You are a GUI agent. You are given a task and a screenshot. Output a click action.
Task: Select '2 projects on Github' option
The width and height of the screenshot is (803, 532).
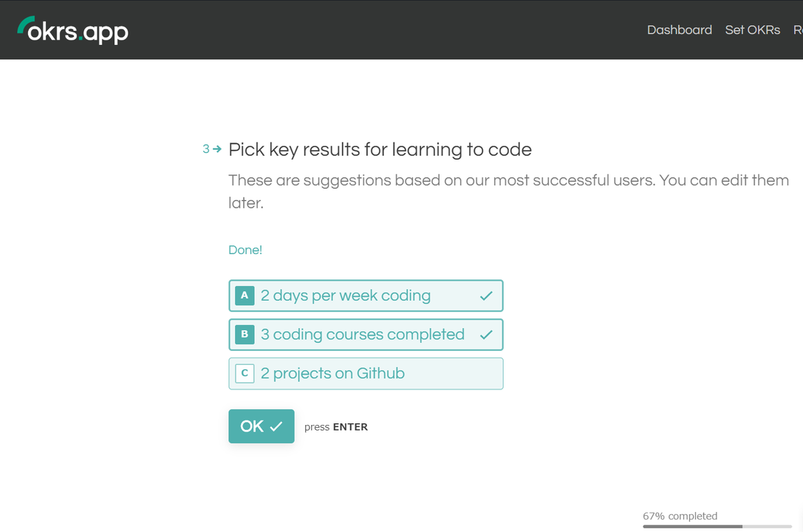[x=366, y=373]
